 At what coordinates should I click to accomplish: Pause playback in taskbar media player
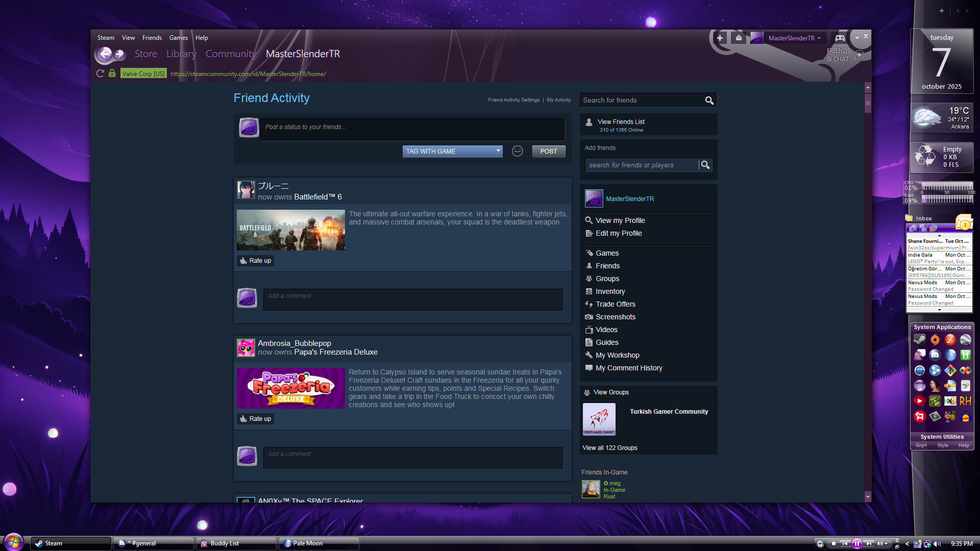click(856, 544)
